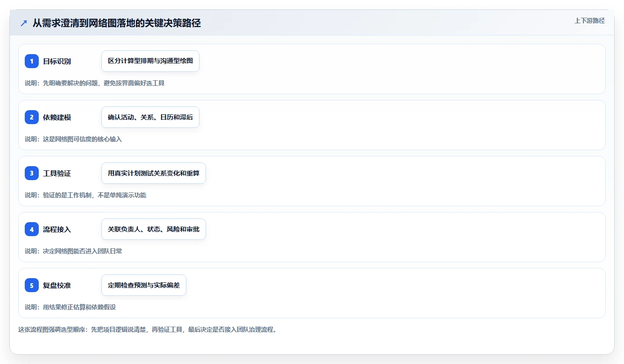Select the 流程接入 step label

point(57,229)
